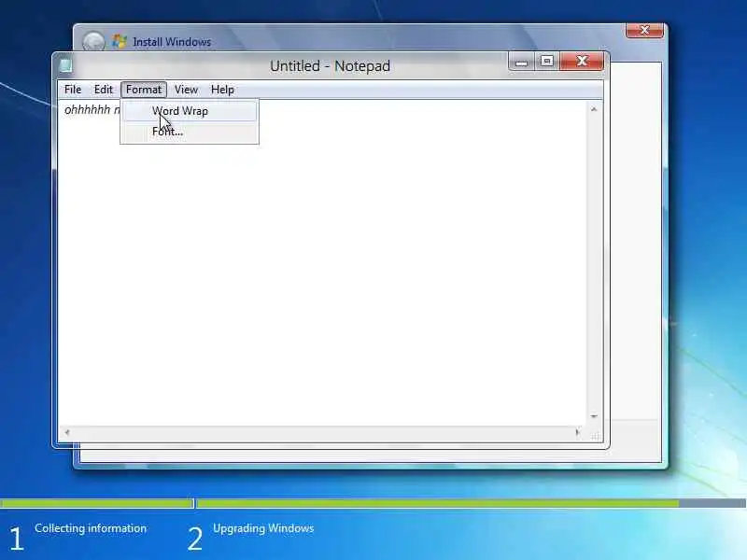Click the back arrow in Install Windows

(x=93, y=41)
